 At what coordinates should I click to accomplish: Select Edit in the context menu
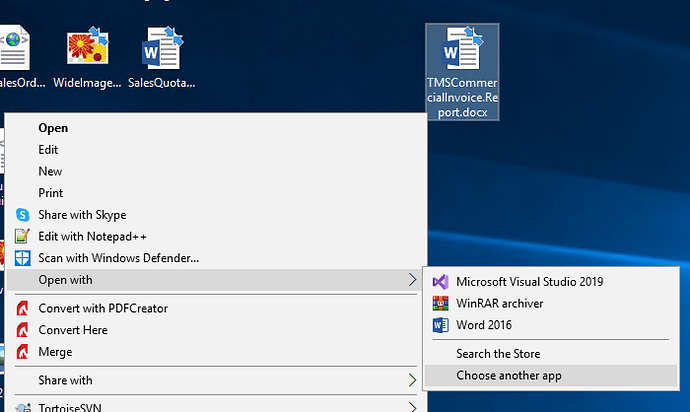[49, 150]
